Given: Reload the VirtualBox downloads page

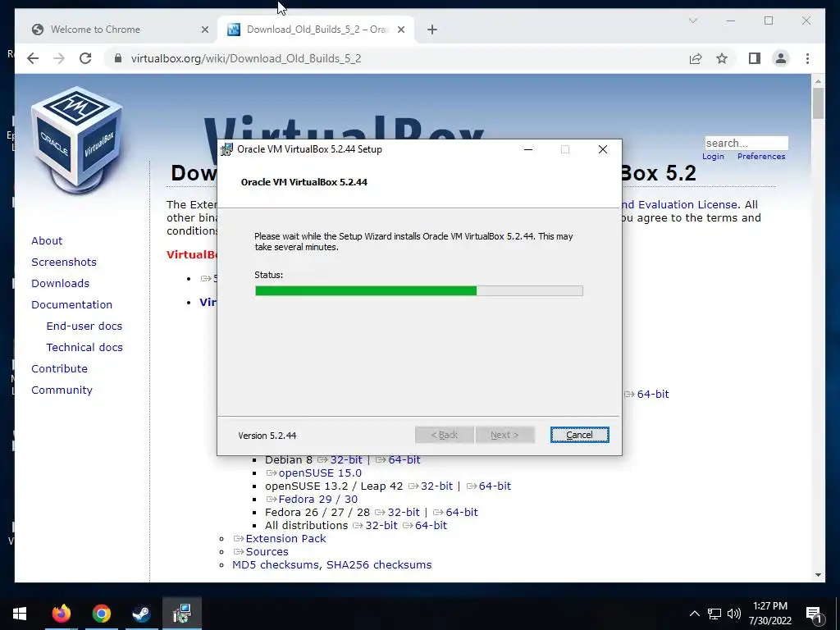Looking at the screenshot, I should [x=85, y=58].
